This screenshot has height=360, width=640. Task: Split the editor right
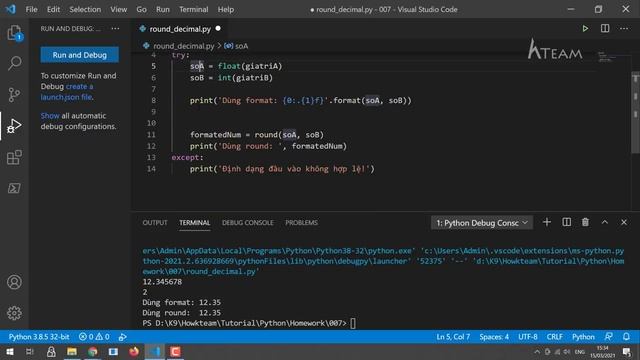click(605, 28)
